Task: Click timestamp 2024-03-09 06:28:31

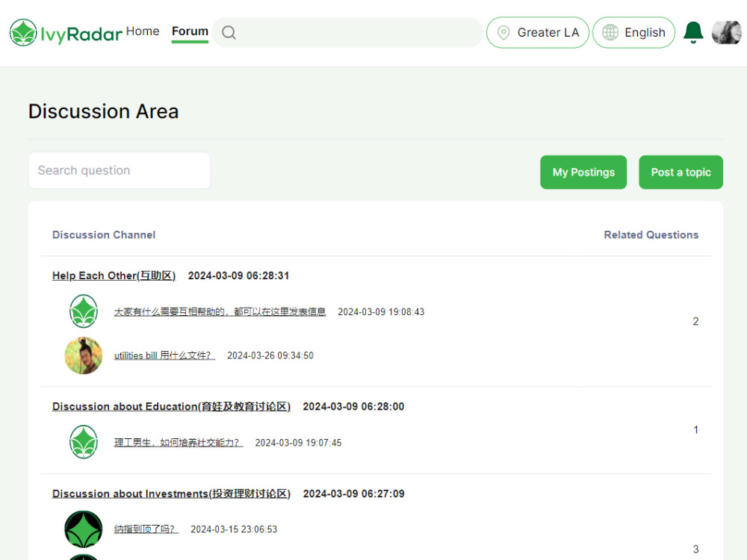Action: click(238, 276)
